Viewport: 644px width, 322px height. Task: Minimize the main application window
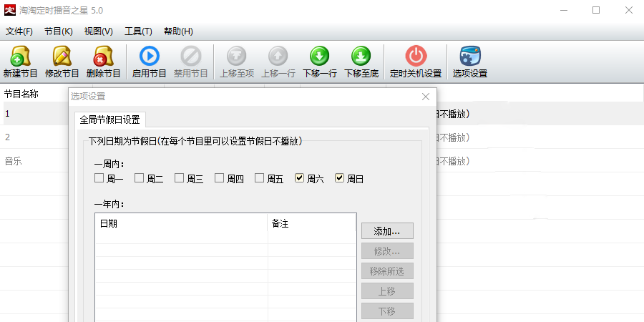coord(564,10)
